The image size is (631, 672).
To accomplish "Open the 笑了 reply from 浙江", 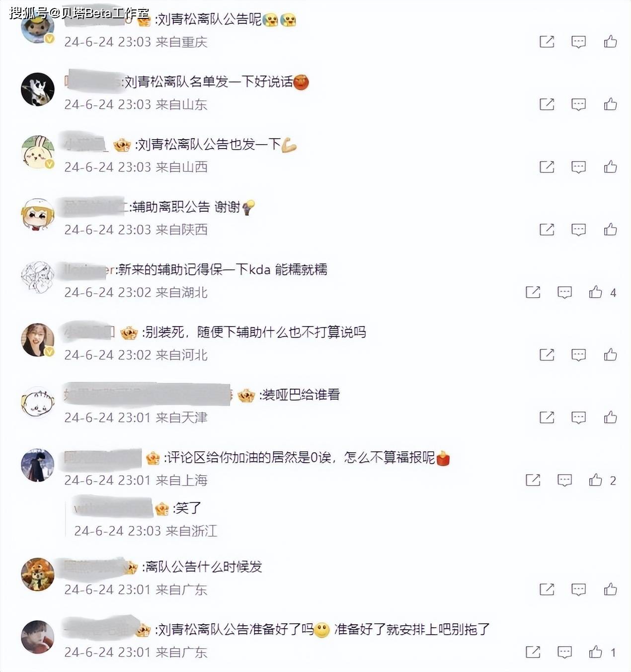I will pos(187,508).
